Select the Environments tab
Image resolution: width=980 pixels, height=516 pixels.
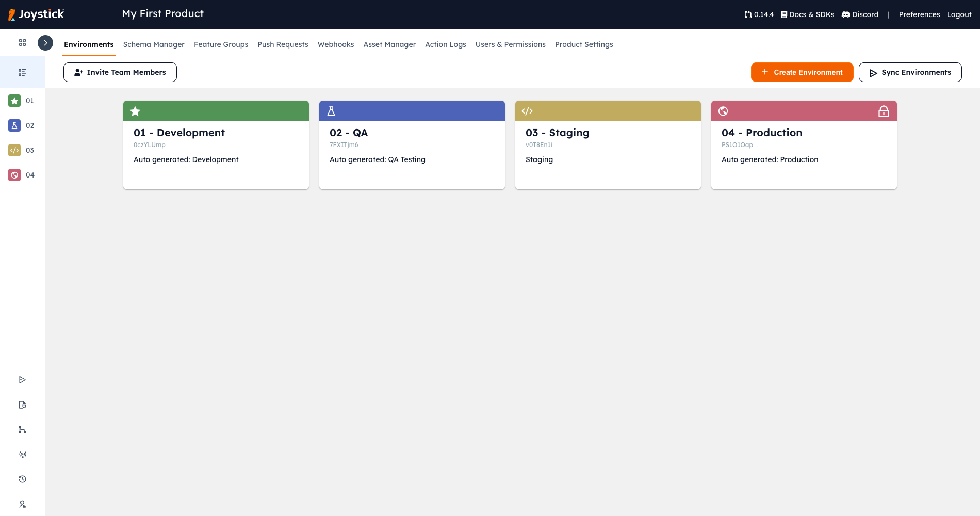point(89,44)
